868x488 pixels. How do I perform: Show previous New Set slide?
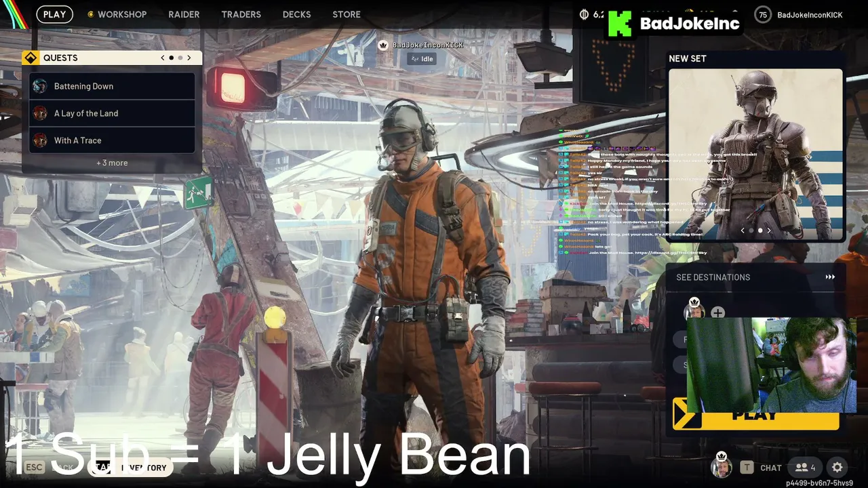[x=743, y=230]
